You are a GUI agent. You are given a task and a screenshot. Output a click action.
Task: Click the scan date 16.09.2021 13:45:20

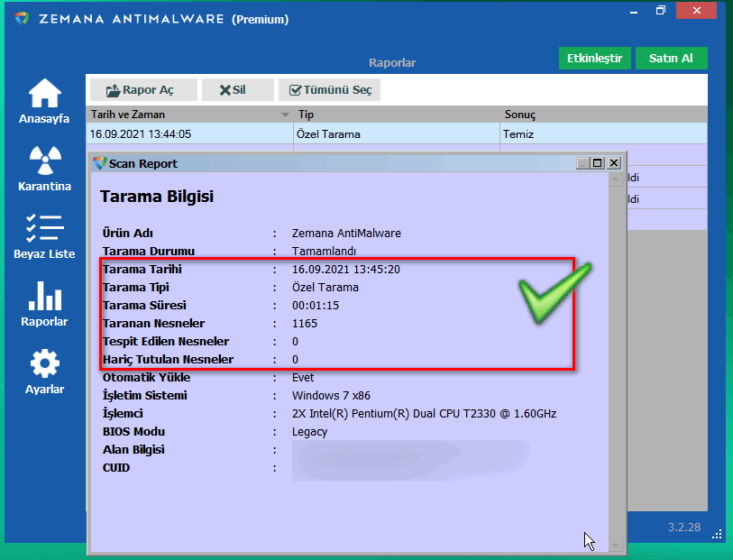[x=346, y=270]
